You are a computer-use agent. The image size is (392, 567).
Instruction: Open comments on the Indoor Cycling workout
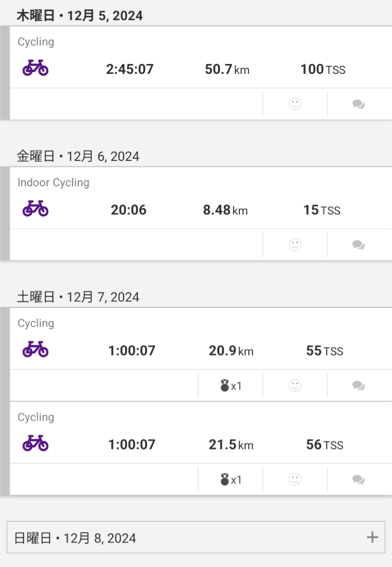click(x=358, y=245)
